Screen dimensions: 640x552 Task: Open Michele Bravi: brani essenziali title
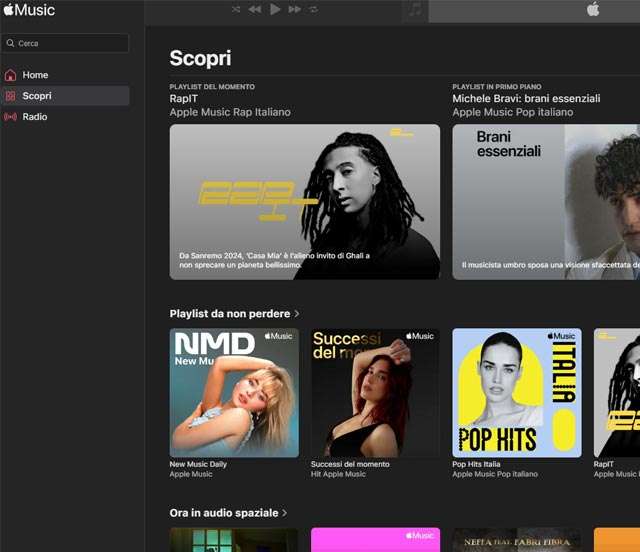(526, 99)
